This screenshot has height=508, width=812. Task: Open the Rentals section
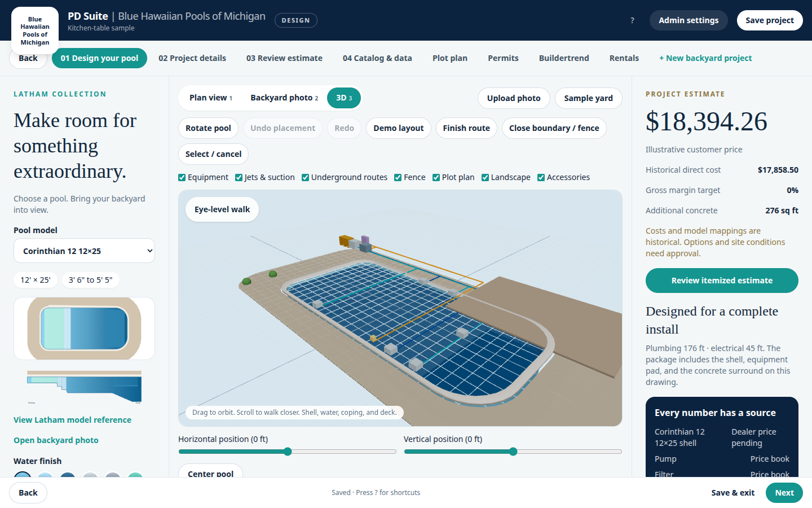pos(624,58)
